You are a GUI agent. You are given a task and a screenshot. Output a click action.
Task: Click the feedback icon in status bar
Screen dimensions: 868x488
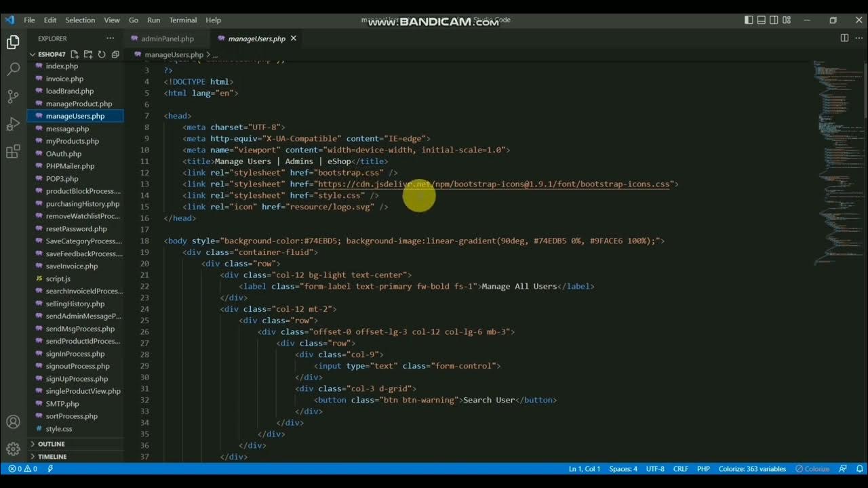pyautogui.click(x=843, y=468)
